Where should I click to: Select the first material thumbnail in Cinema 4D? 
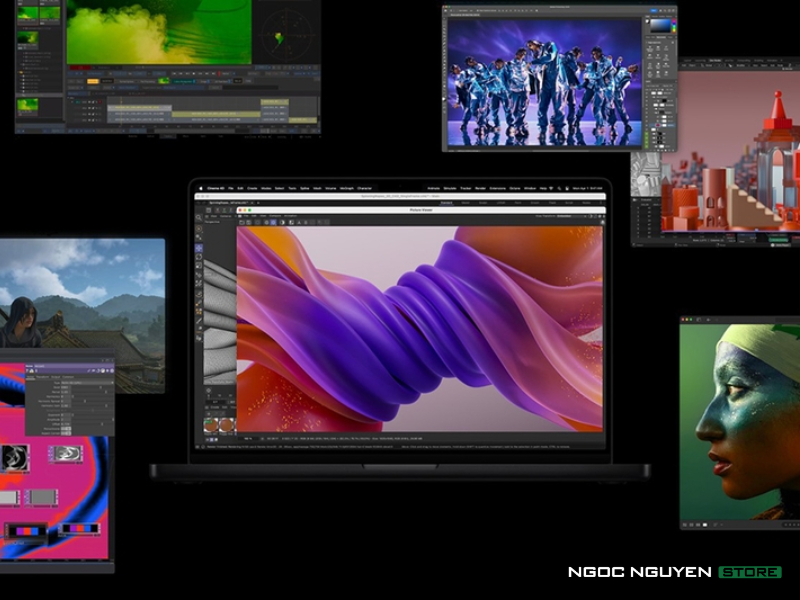click(212, 424)
